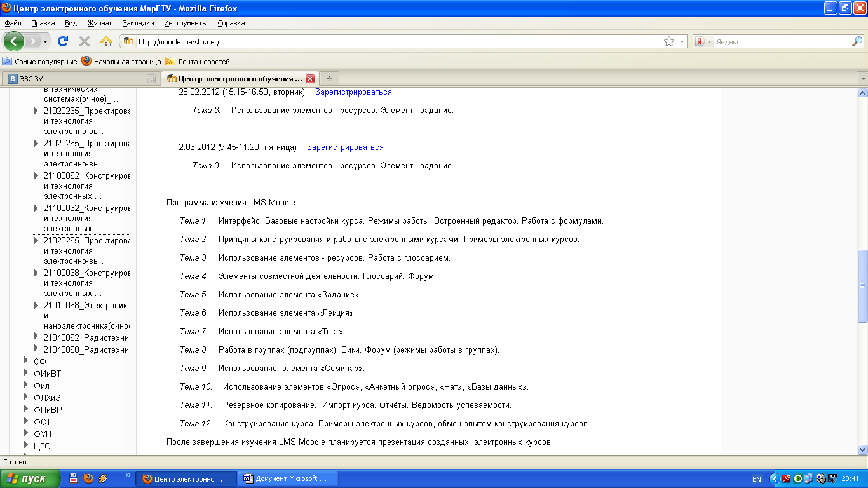The width and height of the screenshot is (868, 488).
Task: Expand the ФУП tree node arrow
Action: coord(26,433)
